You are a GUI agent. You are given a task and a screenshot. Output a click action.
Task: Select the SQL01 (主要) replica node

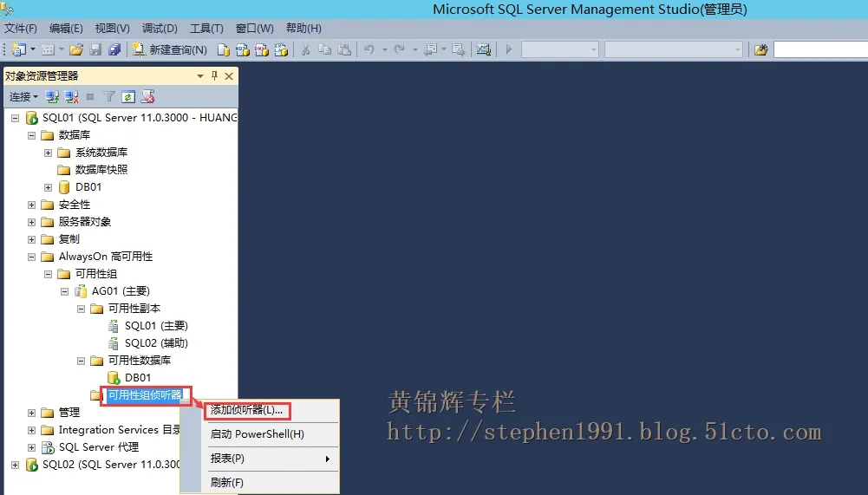(x=157, y=326)
